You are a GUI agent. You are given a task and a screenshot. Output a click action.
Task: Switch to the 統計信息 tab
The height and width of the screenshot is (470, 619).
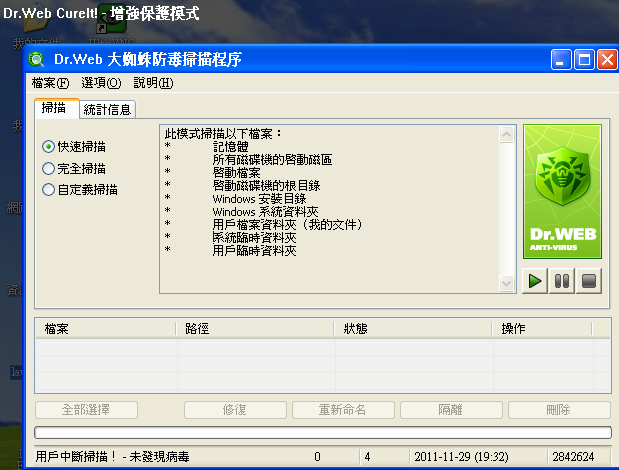[107, 110]
